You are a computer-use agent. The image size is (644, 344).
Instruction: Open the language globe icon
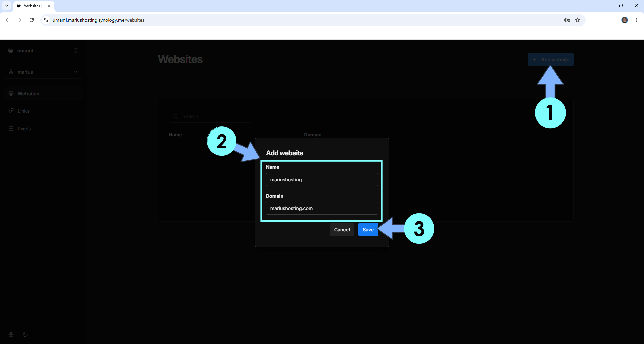[x=11, y=335]
